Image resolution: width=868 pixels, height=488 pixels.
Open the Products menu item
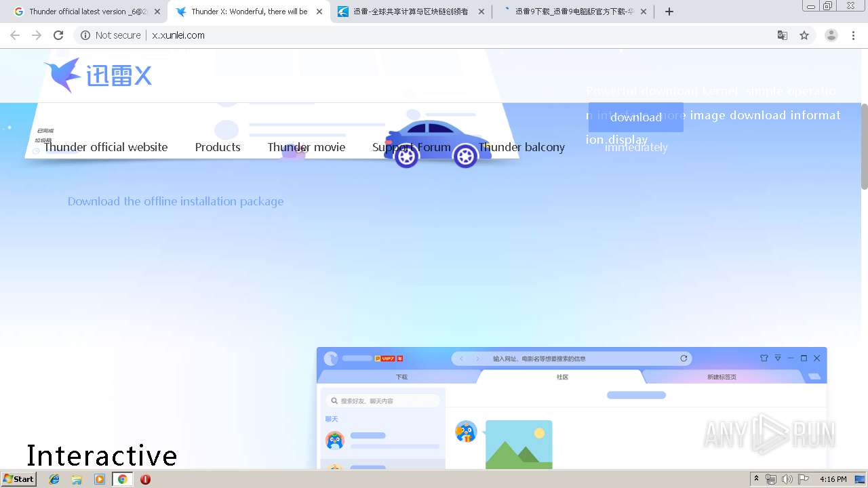point(218,147)
